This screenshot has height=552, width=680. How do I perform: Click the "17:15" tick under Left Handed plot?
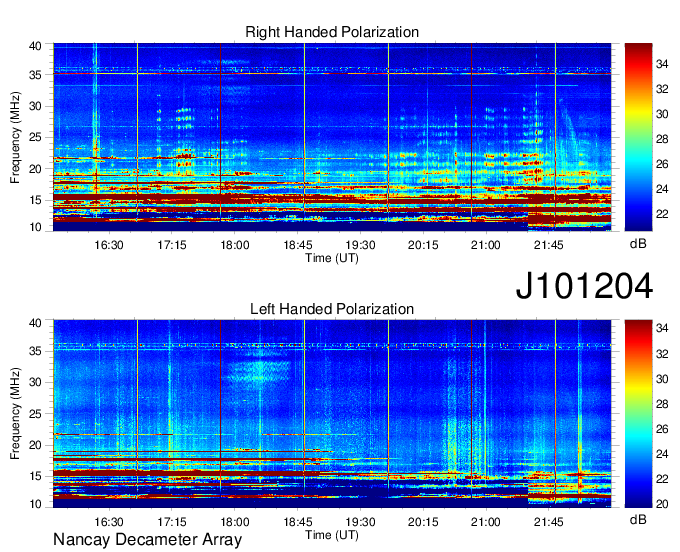(x=172, y=522)
